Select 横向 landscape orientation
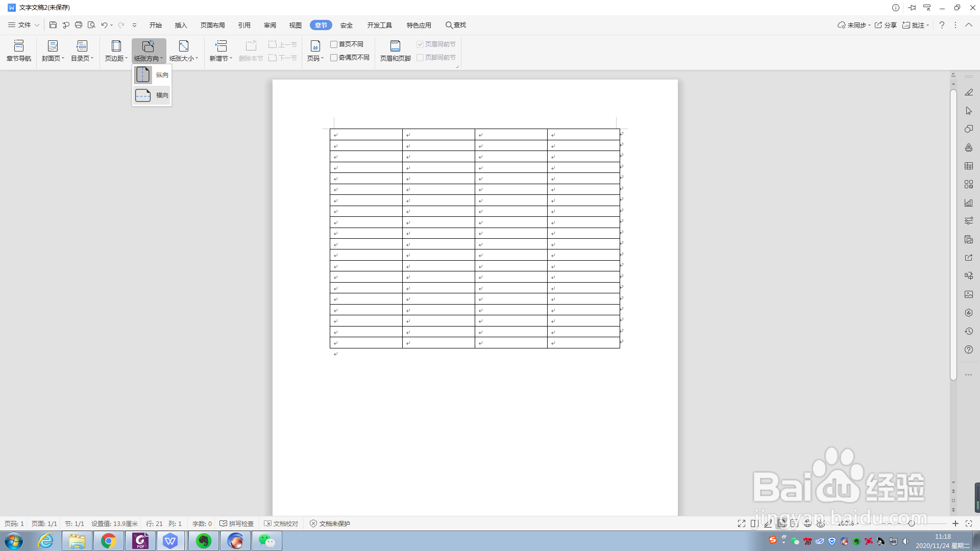Image resolution: width=980 pixels, height=551 pixels. [152, 95]
